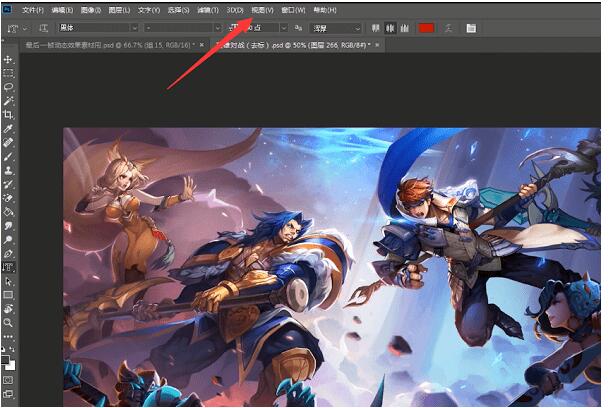The height and width of the screenshot is (408, 609).
Task: Select the Hand tool
Action: (x=8, y=309)
